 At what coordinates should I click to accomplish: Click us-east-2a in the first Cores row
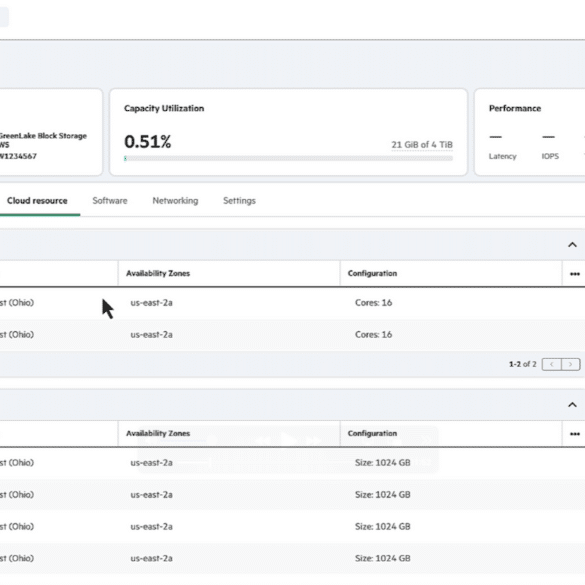151,303
